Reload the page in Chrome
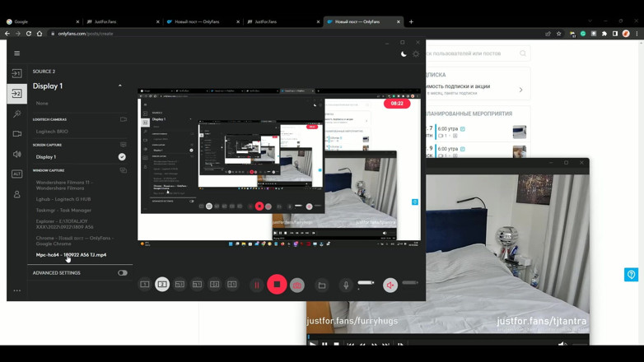 [x=29, y=34]
